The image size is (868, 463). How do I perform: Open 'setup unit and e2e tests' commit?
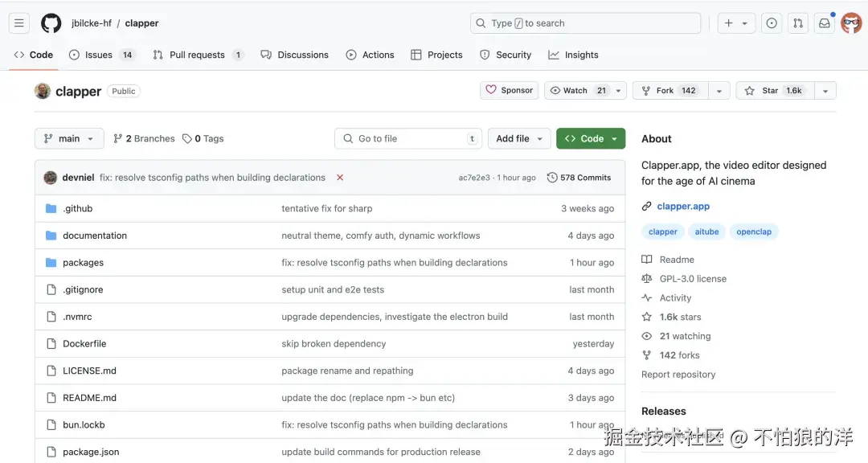click(332, 289)
